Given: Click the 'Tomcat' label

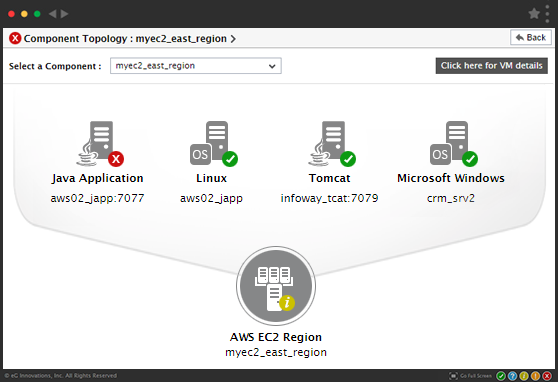Looking at the screenshot, I should pyautogui.click(x=330, y=178).
